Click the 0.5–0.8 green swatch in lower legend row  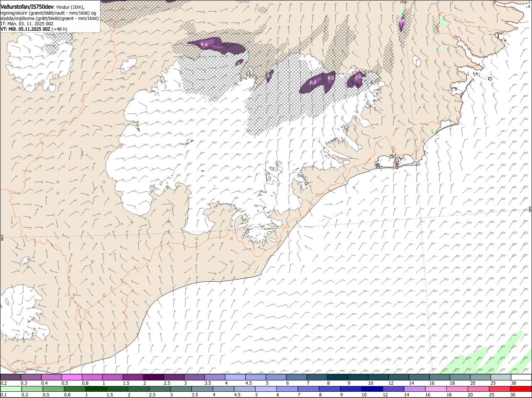pos(53,389)
